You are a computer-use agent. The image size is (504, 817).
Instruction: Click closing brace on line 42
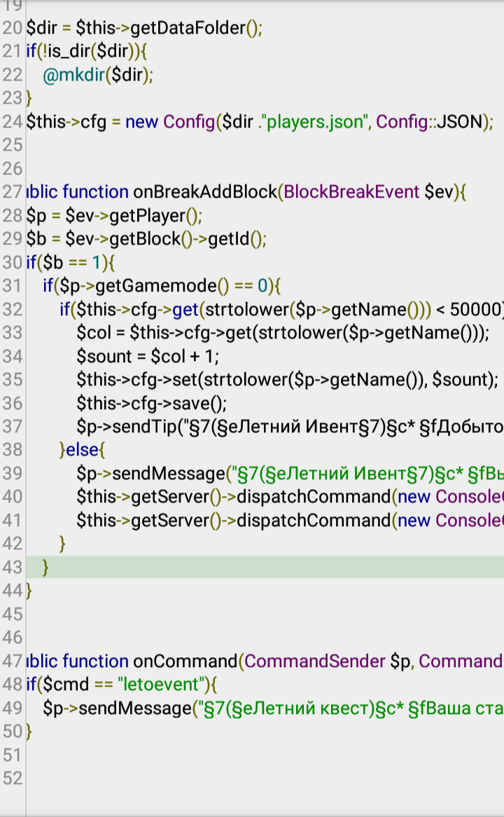pyautogui.click(x=62, y=544)
